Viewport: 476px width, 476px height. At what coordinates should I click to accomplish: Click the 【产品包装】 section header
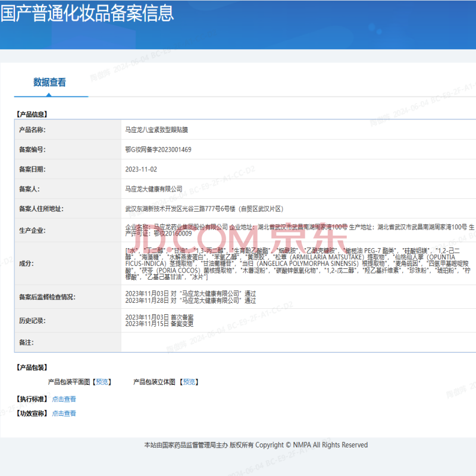[x=31, y=368]
